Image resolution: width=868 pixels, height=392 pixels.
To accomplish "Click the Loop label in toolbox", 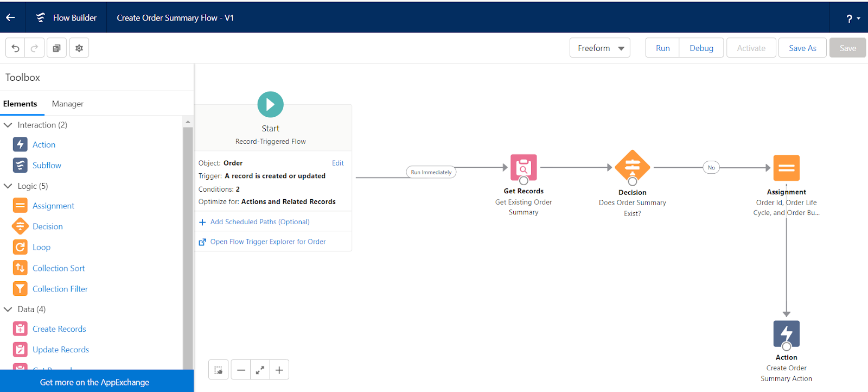I will point(41,247).
